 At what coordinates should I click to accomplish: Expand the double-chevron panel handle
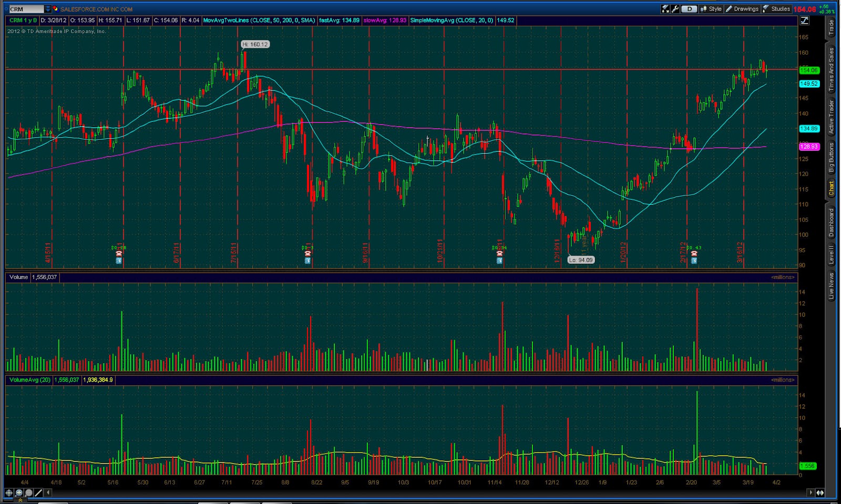[19, 501]
